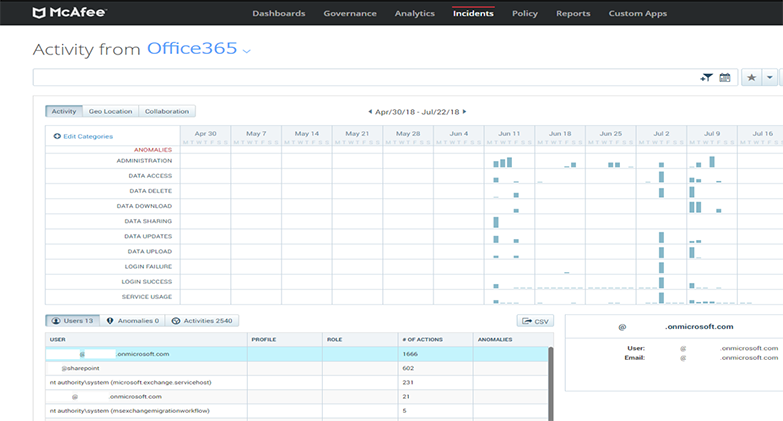Click the User value in details panel

click(729, 348)
